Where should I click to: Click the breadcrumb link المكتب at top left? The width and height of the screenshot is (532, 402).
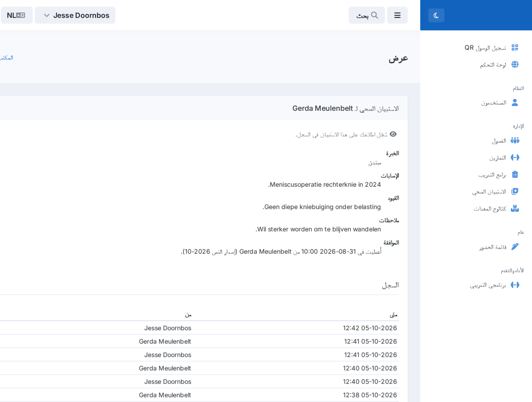pyautogui.click(x=7, y=58)
